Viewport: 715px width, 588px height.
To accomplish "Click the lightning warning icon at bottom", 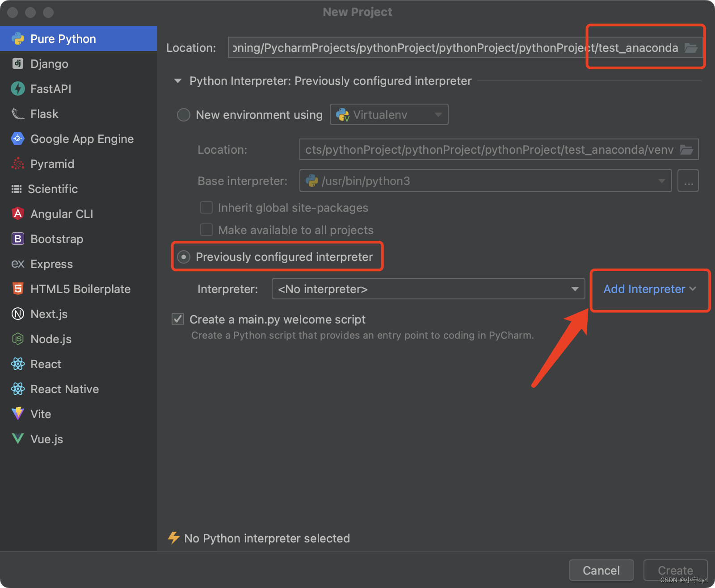I will [x=173, y=538].
